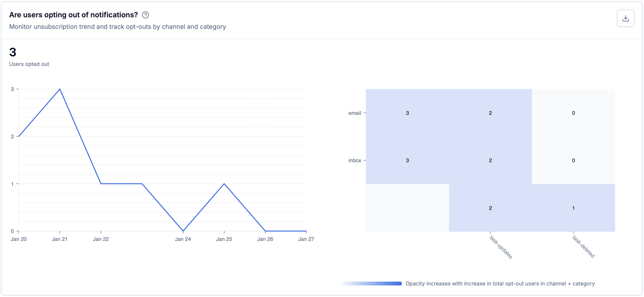
Task: Click Jan 25 point on line chart
Action: [224, 184]
